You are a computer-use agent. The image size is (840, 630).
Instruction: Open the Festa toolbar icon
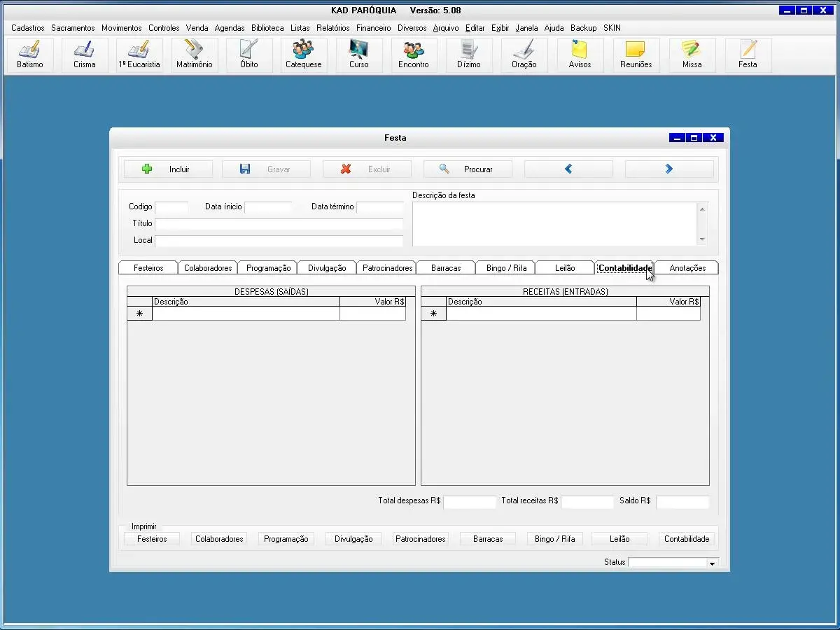[748, 55]
